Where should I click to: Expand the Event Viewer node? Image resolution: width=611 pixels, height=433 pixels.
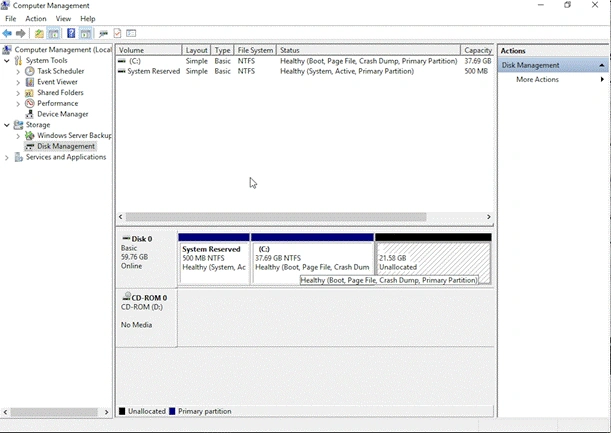pos(18,82)
